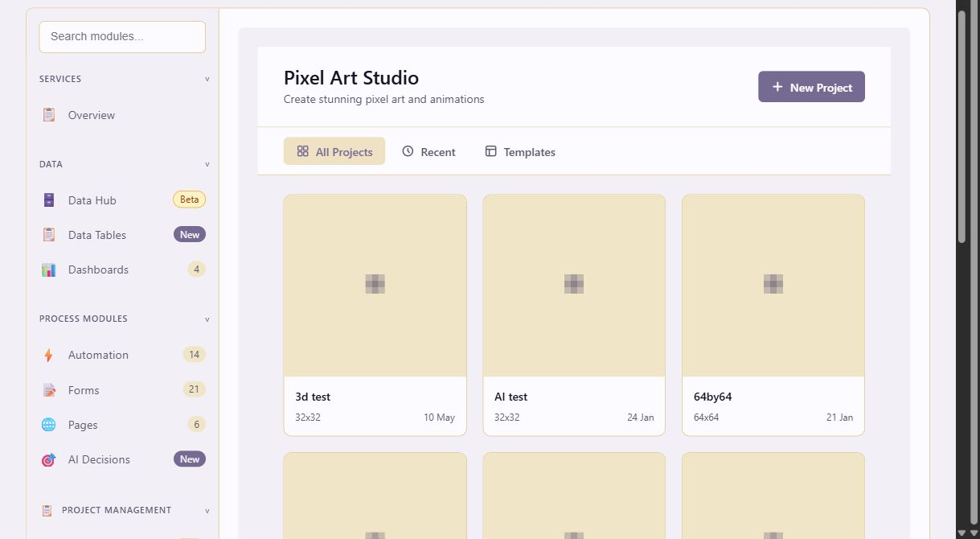Click the Forms pencil icon

[49, 390]
